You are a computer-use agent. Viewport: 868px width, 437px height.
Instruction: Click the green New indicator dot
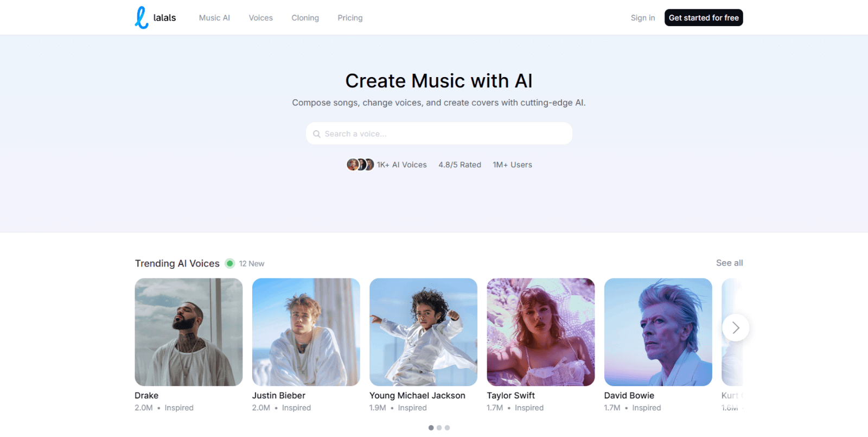point(230,263)
